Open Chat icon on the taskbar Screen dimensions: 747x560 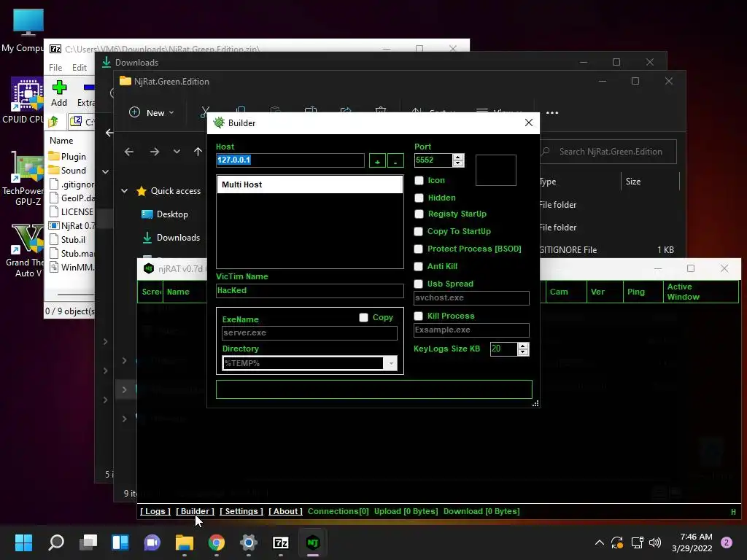[152, 542]
